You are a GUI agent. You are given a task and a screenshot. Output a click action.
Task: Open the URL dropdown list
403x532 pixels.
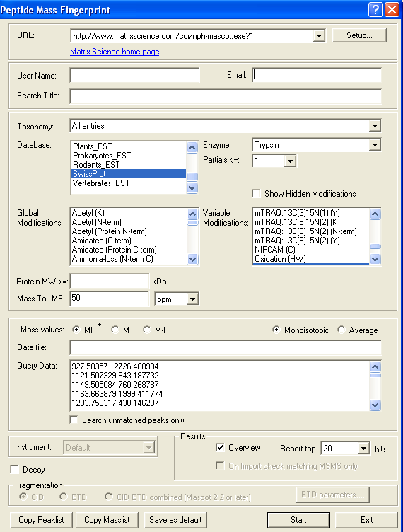click(319, 35)
